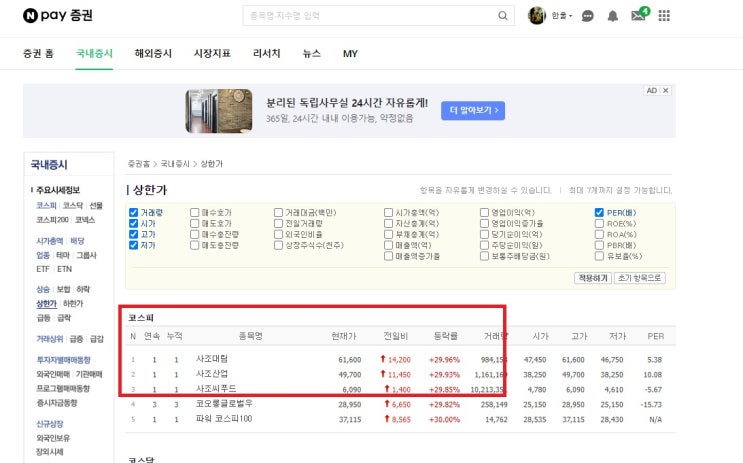Uncheck the 거래량 checkbox
The width and height of the screenshot is (743, 463).
tap(134, 212)
